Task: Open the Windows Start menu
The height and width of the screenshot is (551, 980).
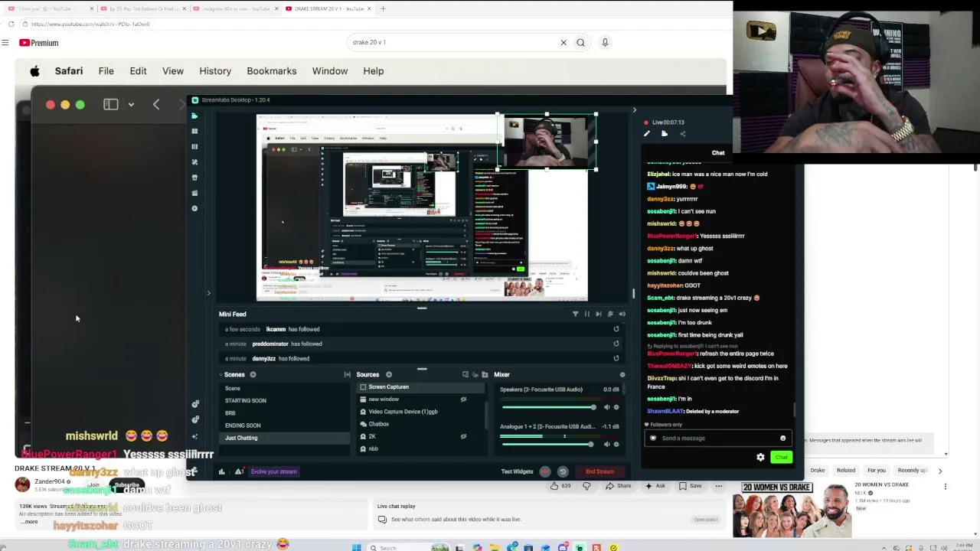Action: point(356,548)
